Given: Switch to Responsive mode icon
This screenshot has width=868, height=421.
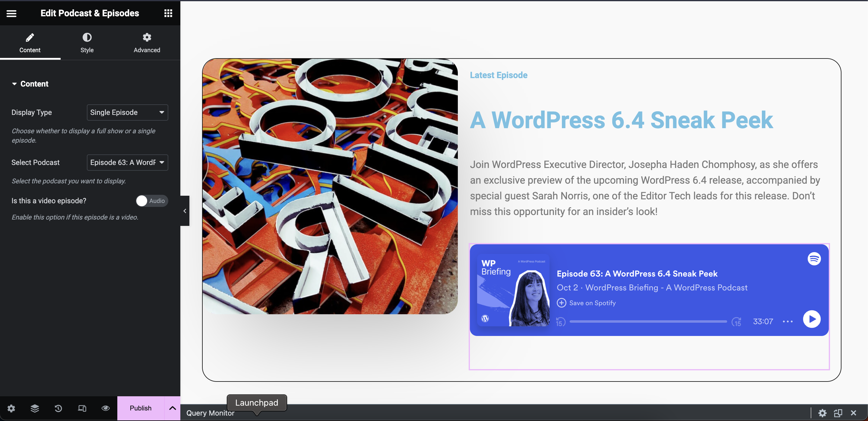Looking at the screenshot, I should pos(82,408).
